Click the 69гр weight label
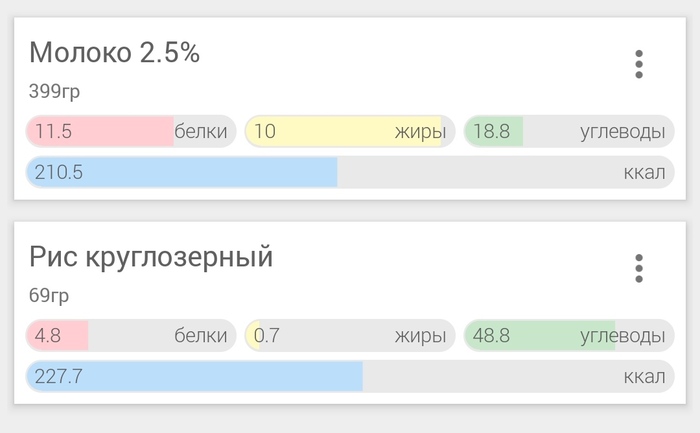This screenshot has height=433, width=700. pos(49,296)
